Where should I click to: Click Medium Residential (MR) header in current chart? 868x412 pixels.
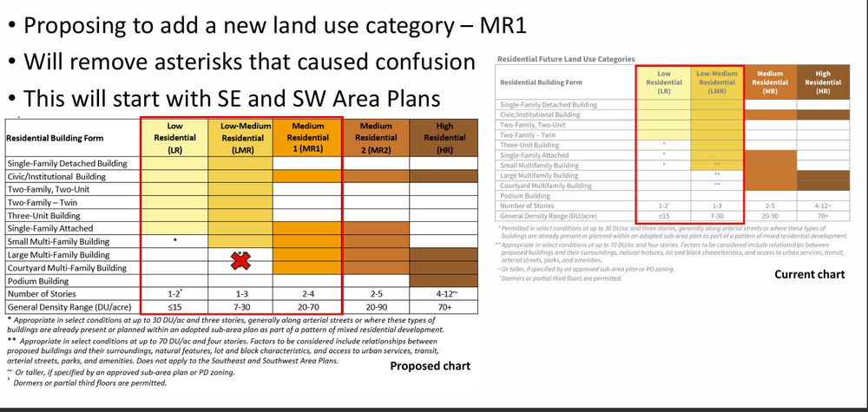point(768,81)
